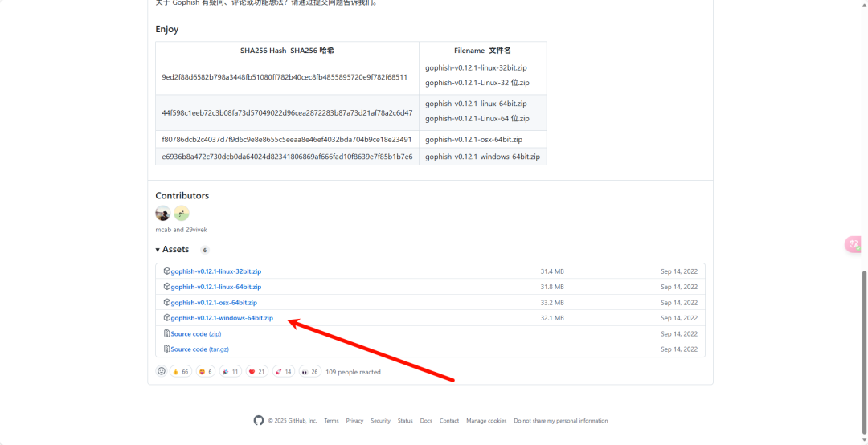Image resolution: width=868 pixels, height=445 pixels.
Task: Select the hash starting with 9ed2f88d6582
Action: pos(285,76)
